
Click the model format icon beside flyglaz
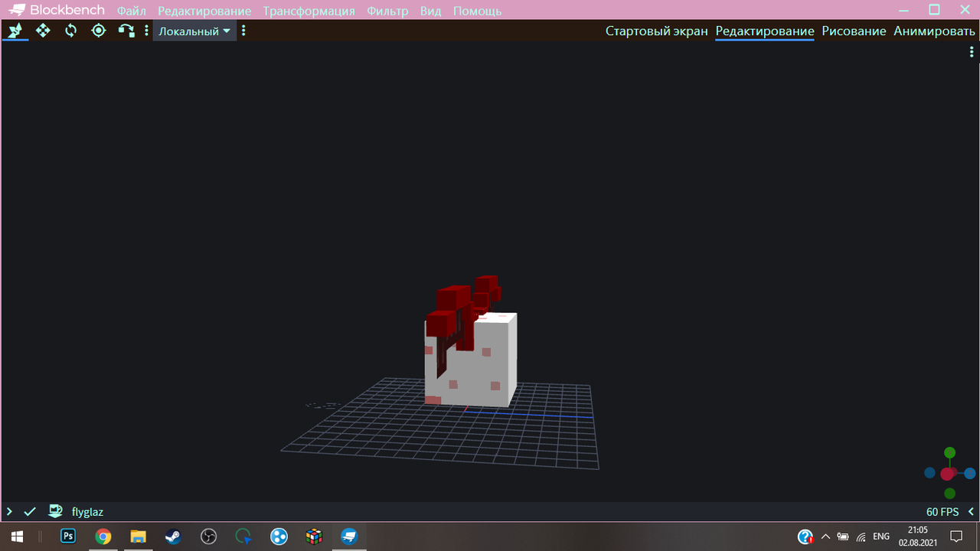point(55,511)
